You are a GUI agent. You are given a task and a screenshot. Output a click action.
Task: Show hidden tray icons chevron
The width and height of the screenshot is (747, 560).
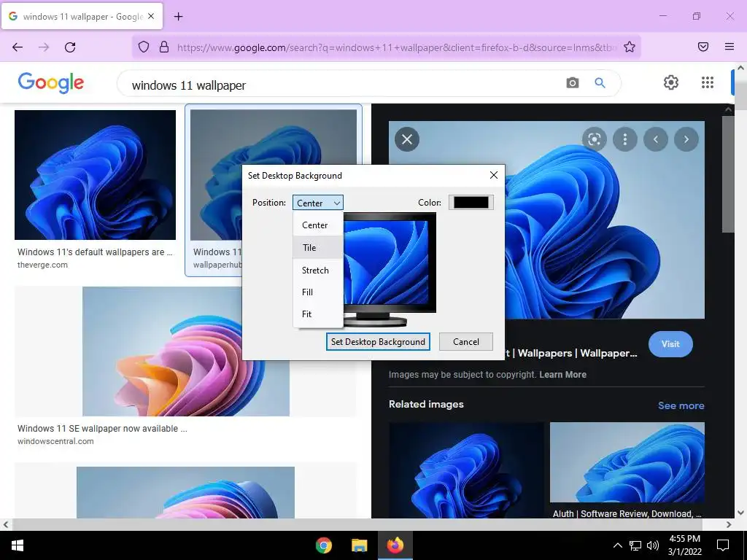pos(617,545)
